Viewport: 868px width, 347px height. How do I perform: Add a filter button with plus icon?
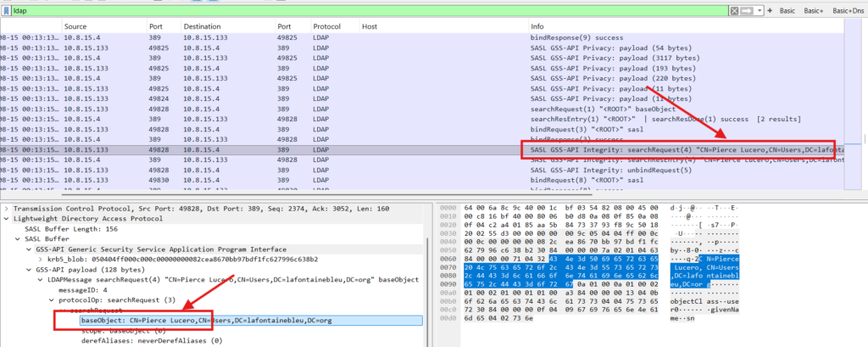[770, 10]
